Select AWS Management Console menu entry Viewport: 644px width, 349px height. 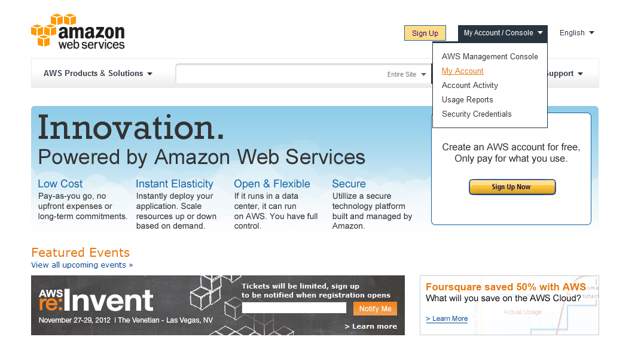(x=490, y=57)
